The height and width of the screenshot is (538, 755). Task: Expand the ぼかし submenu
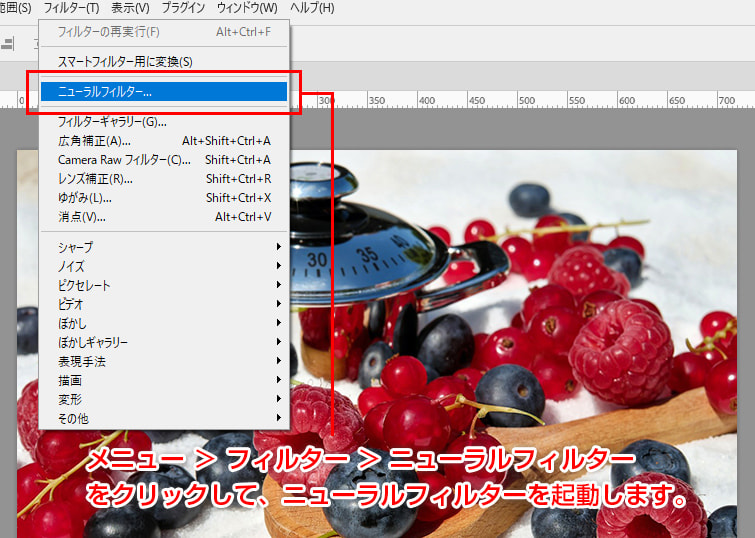(x=164, y=323)
